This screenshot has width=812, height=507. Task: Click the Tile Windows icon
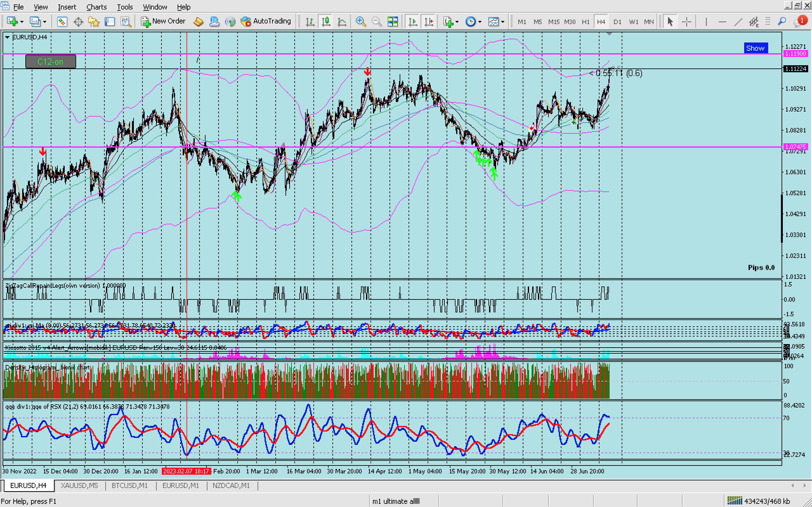point(392,22)
